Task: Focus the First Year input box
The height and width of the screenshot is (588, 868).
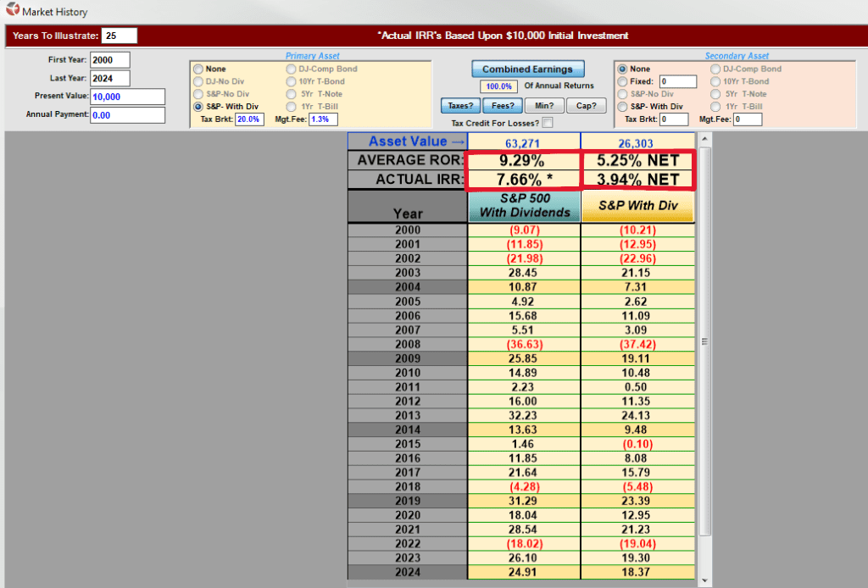Action: pyautogui.click(x=110, y=60)
